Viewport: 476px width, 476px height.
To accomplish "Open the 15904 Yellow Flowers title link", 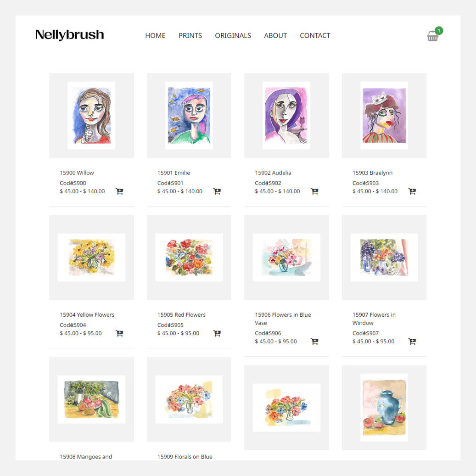I will [x=87, y=315].
